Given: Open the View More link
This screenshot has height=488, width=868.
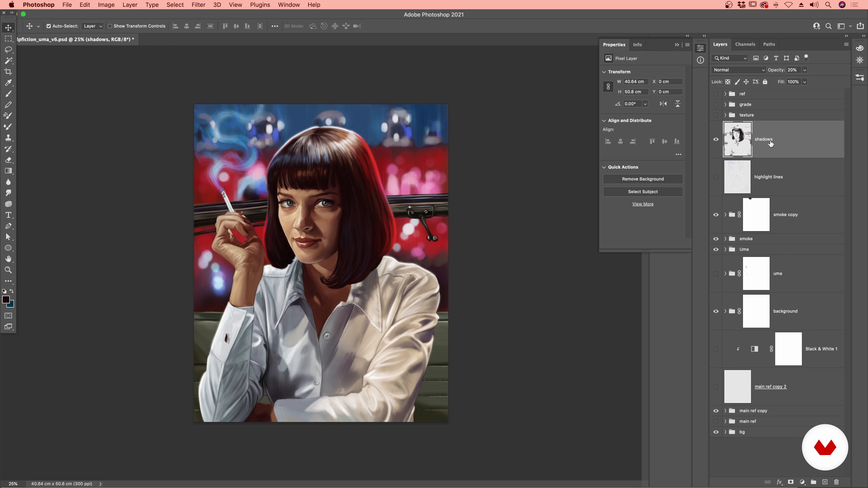Looking at the screenshot, I should click(x=643, y=204).
